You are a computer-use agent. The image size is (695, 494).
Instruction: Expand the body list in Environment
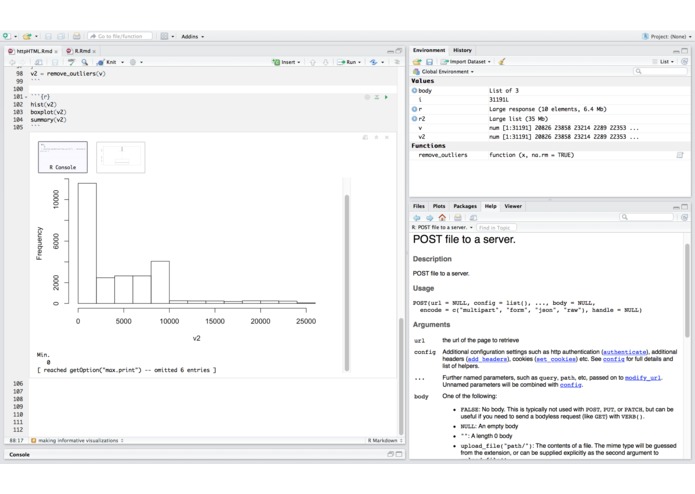point(414,90)
